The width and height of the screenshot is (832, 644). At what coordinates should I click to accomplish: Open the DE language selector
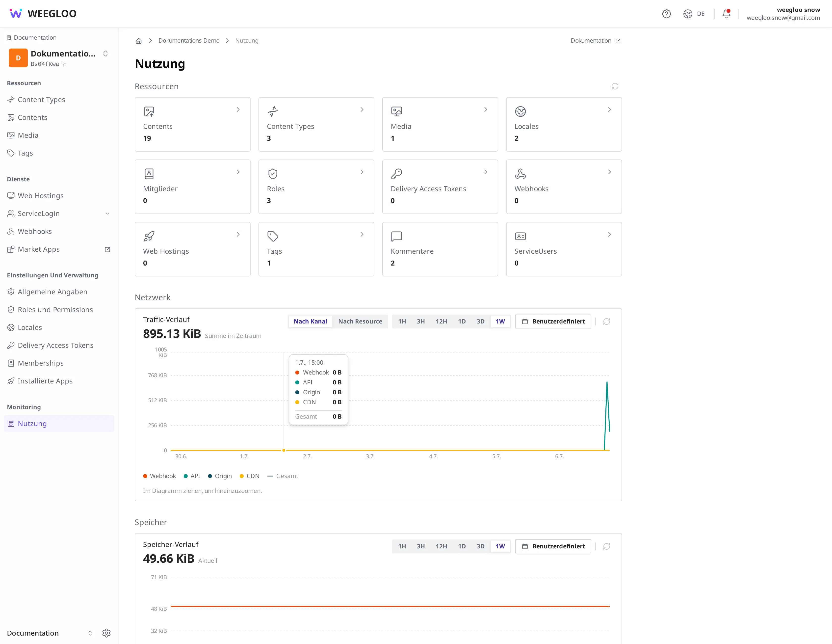pyautogui.click(x=694, y=14)
